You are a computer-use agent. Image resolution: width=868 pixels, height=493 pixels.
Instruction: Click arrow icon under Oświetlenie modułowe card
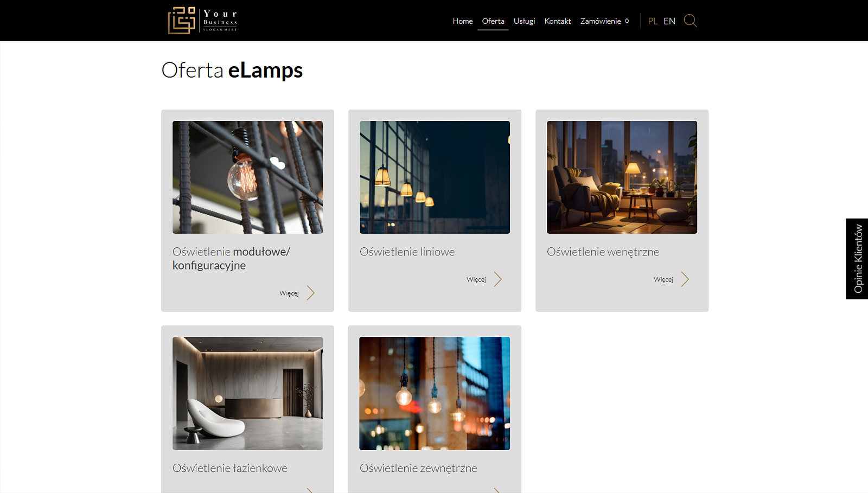coord(310,293)
